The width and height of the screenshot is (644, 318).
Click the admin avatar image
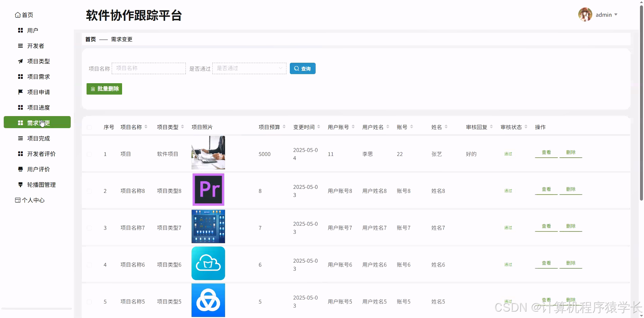click(x=585, y=14)
